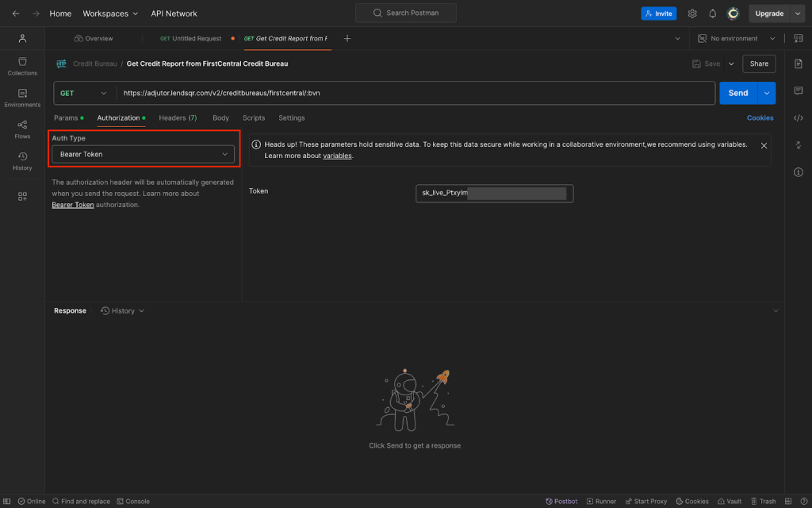812x508 pixels.
Task: Open the Console in the status bar
Action: 133,502
